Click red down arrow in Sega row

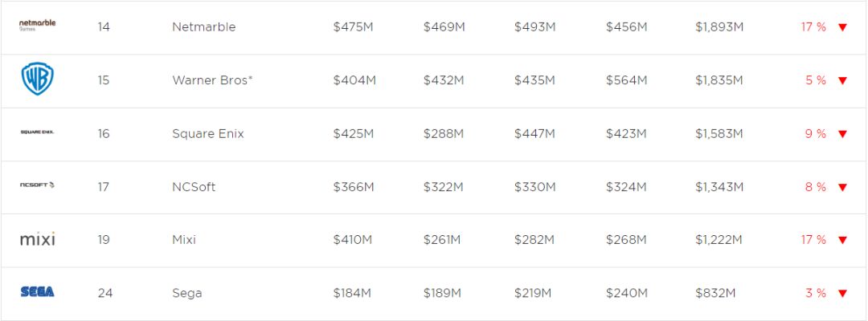842,294
